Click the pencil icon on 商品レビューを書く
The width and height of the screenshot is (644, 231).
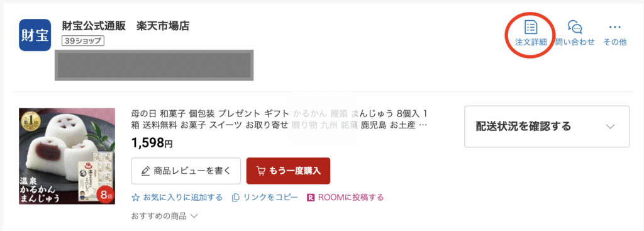point(145,171)
